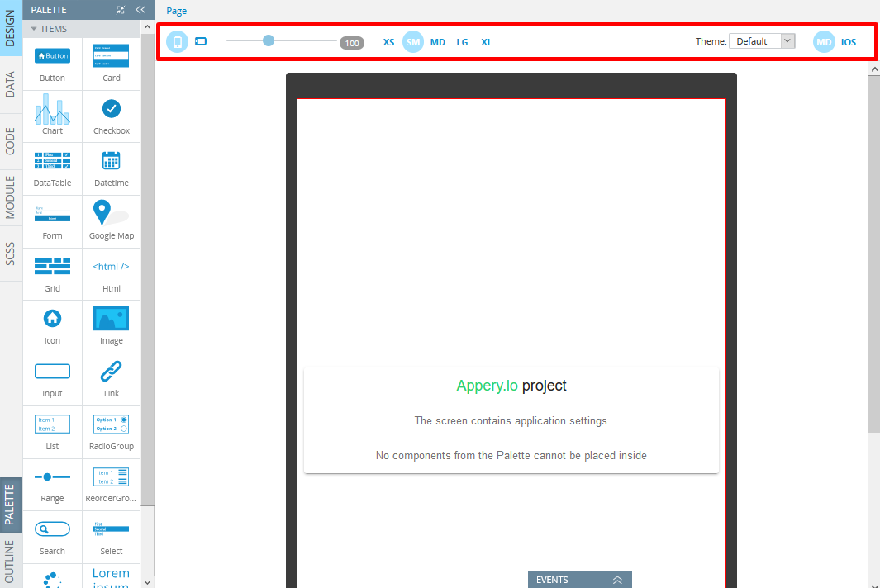Collapse the Palette panel with double chevron
Screen dimensions: 880x588
[x=140, y=10]
